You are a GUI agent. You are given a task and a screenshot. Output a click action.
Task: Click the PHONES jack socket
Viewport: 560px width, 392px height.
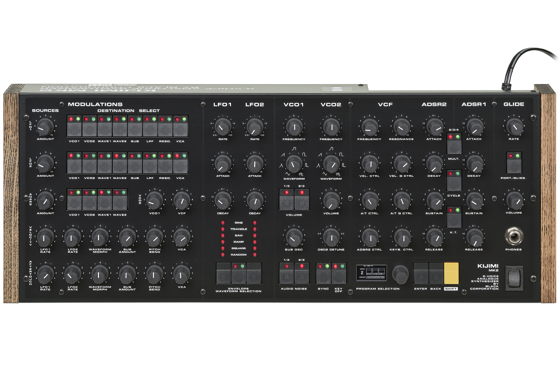(x=514, y=236)
